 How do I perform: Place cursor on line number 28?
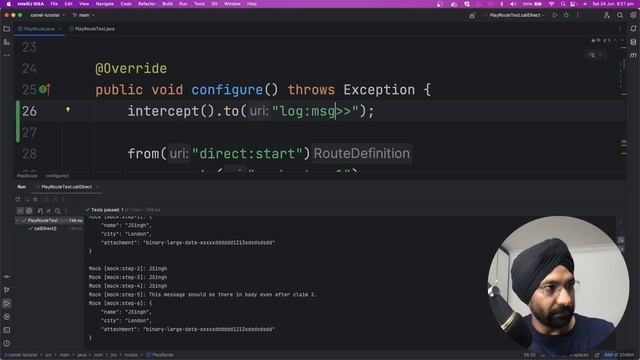29,154
